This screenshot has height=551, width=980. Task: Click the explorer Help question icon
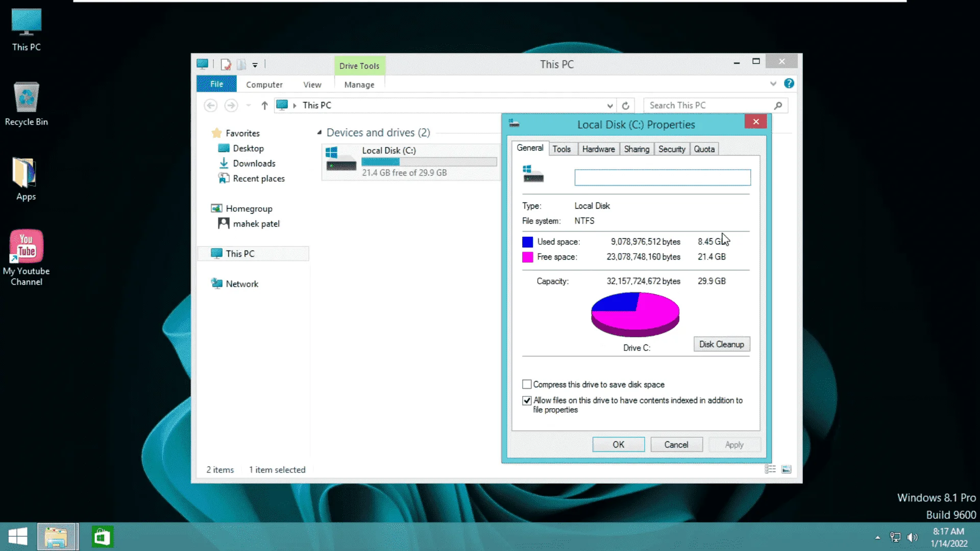pyautogui.click(x=789, y=83)
